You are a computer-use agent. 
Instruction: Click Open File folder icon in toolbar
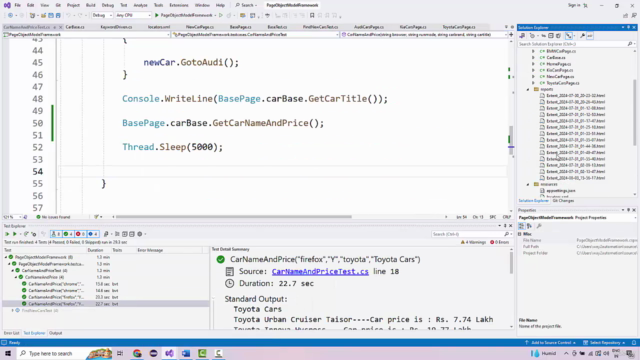(43, 16)
